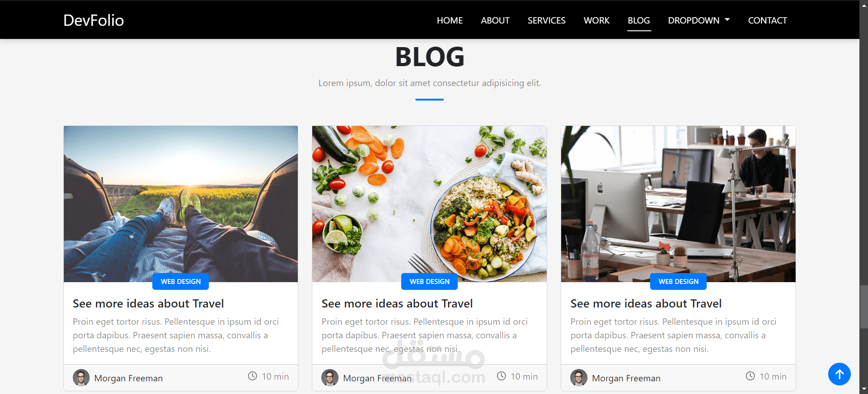Click Morgan Freeman avatar on third card
868x394 pixels.
(x=579, y=378)
